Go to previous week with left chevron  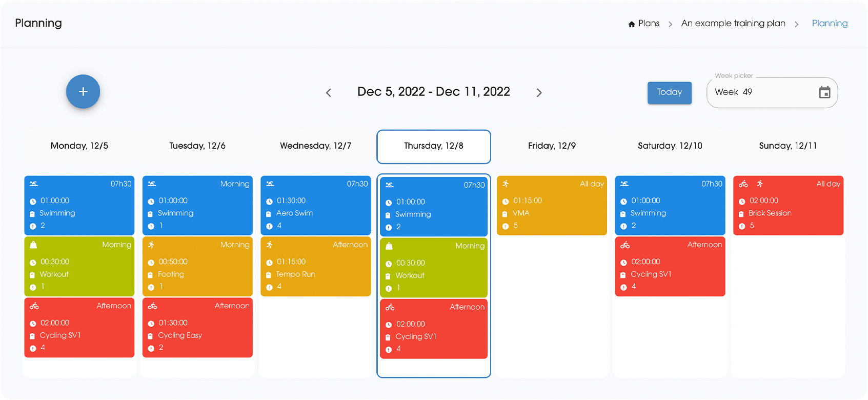pyautogui.click(x=329, y=93)
